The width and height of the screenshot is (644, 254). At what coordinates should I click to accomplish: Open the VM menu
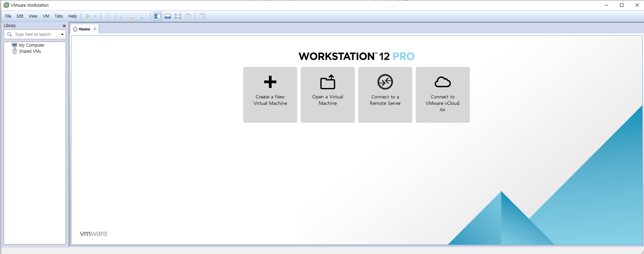46,16
